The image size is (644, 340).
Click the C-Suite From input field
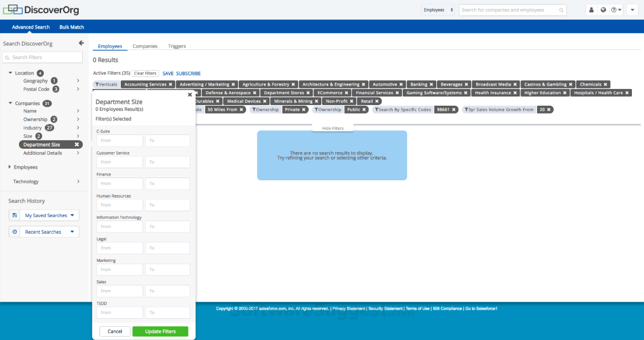120,140
